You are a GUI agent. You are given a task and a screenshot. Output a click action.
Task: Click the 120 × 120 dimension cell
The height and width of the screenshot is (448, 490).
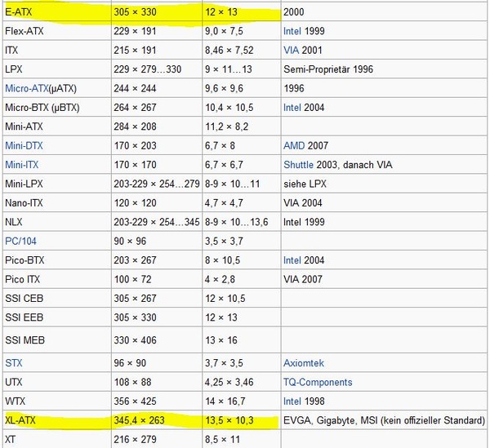coord(157,202)
